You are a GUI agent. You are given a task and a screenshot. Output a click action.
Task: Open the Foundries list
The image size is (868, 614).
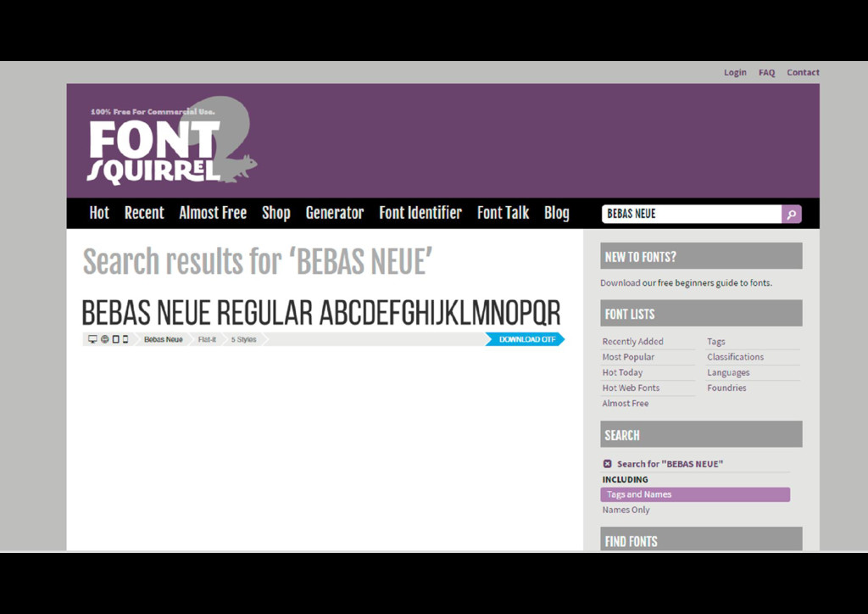[726, 388]
